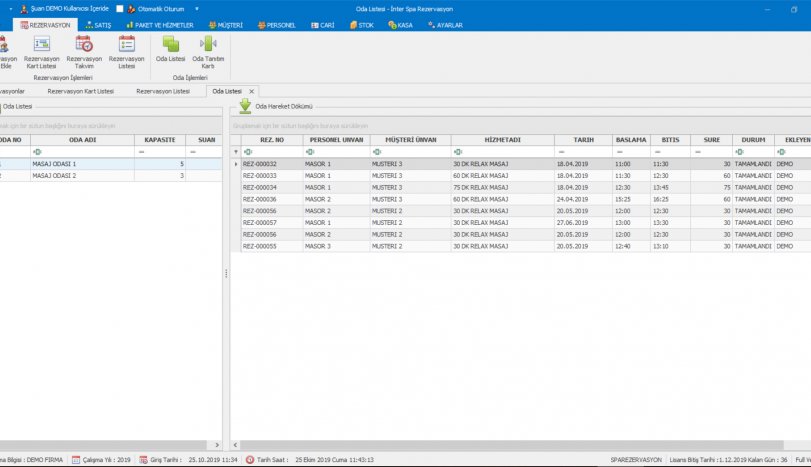
Task: Click the HİZMETADI filter row cell
Action: 502,152
